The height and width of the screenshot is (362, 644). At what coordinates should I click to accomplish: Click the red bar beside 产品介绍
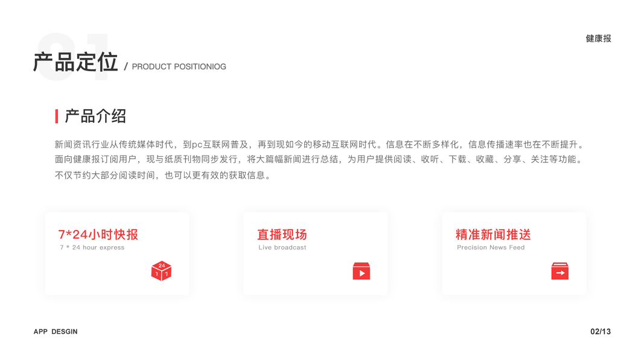pos(57,116)
